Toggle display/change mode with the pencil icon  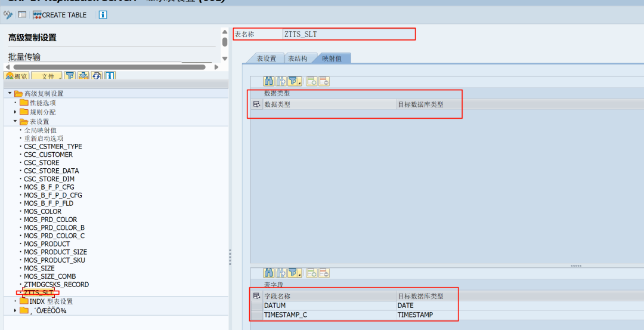coord(7,15)
